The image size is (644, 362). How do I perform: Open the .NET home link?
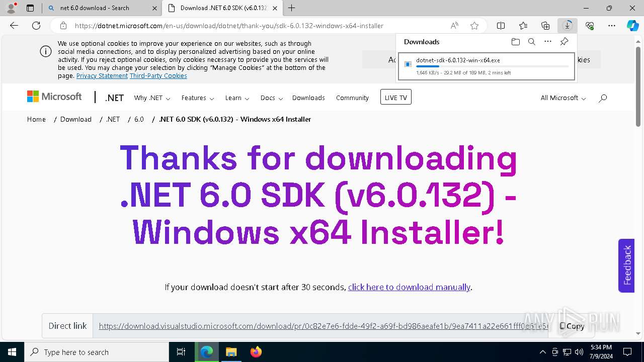(x=114, y=98)
